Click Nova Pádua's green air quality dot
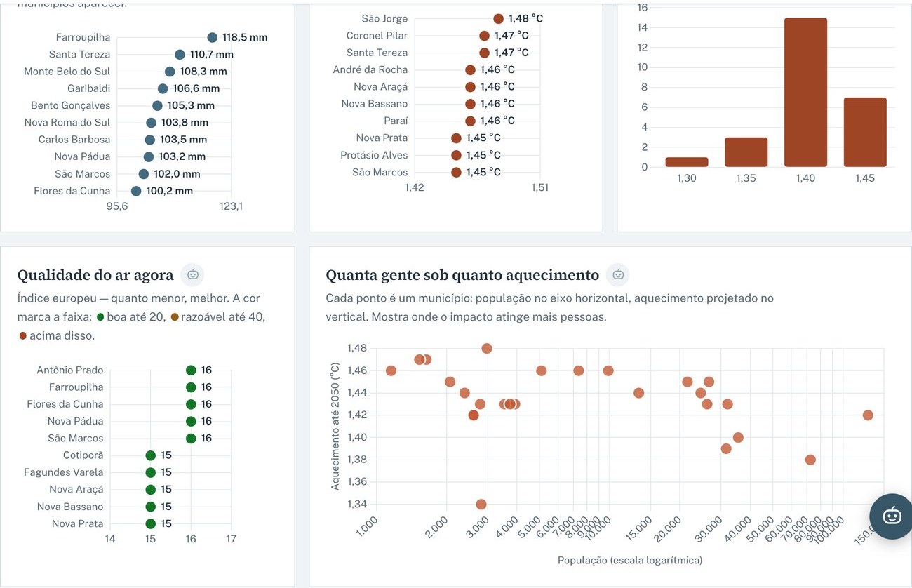 [x=191, y=421]
